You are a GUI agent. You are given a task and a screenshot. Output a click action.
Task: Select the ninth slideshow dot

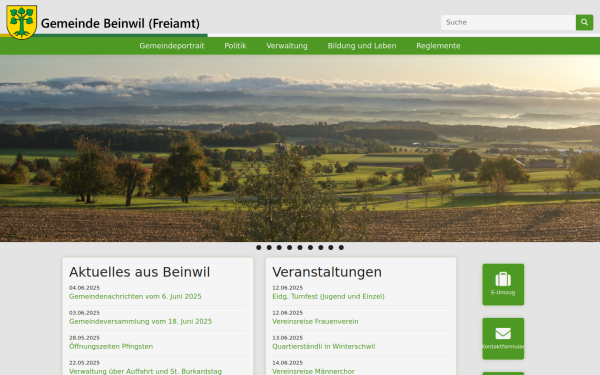341,248
